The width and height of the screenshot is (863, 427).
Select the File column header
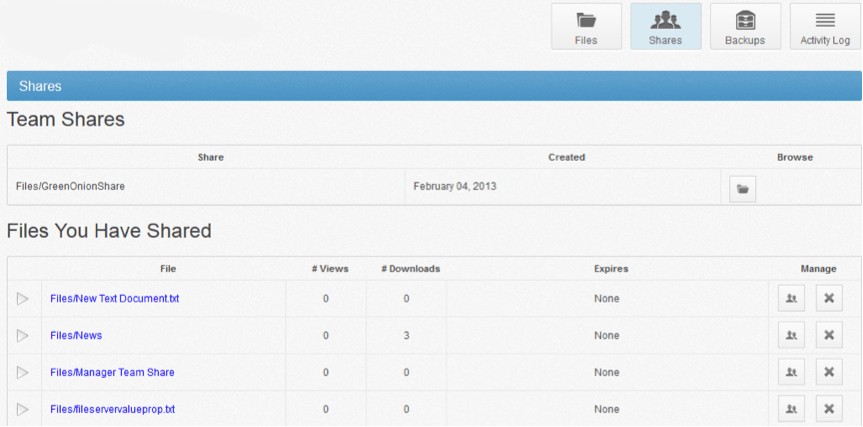point(168,269)
